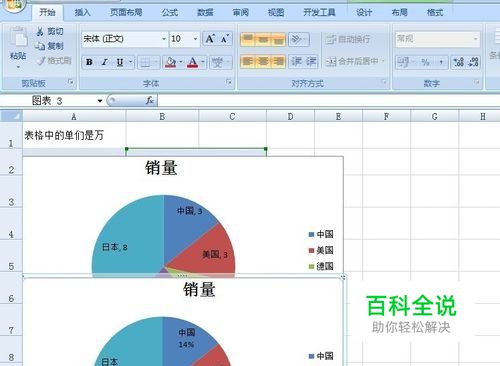
Task: Open fill color dropdown arrow
Action: (181, 62)
